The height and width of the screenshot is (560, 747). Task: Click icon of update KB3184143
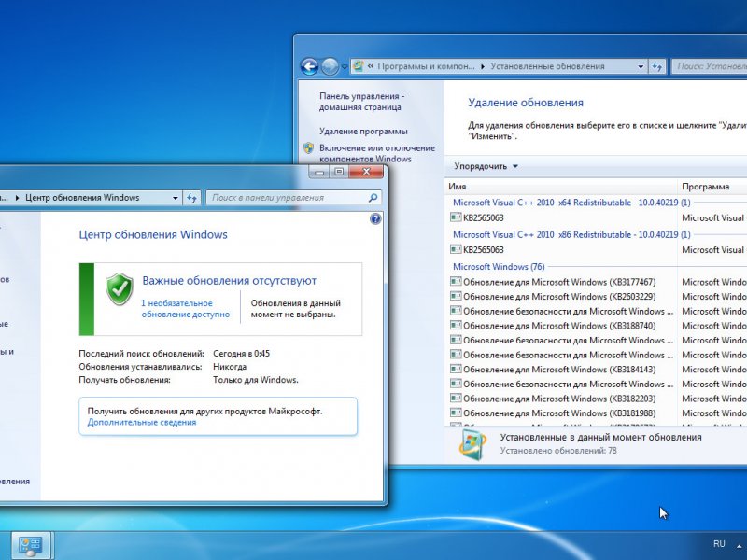[x=456, y=369]
